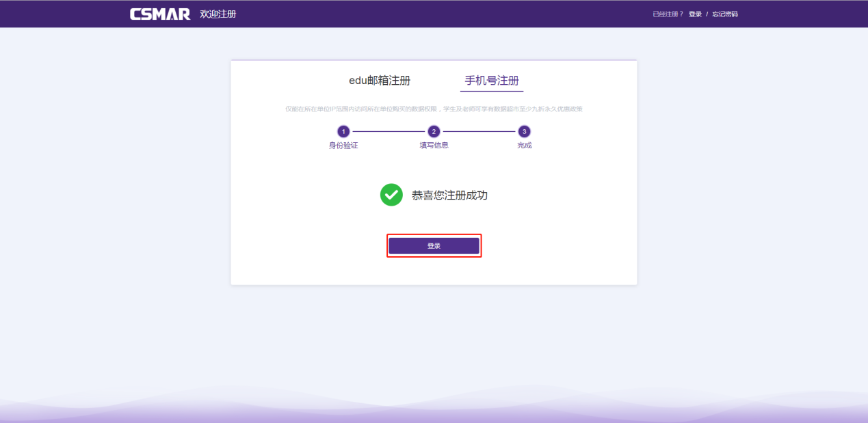868x423 pixels.
Task: Click progress line between steps 2 and 3
Action: [x=479, y=131]
